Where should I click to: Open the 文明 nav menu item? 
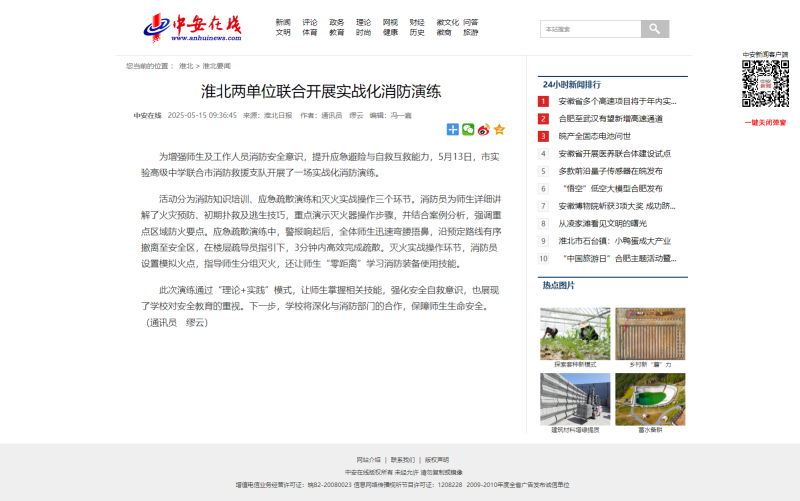283,33
